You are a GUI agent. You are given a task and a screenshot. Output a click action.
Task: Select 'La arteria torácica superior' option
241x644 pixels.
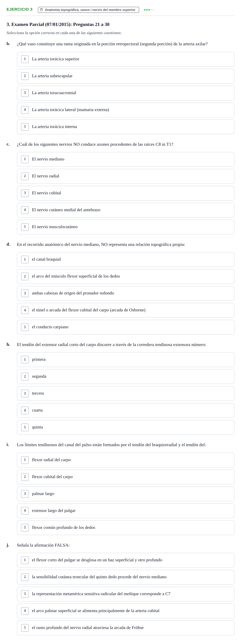tap(126, 59)
